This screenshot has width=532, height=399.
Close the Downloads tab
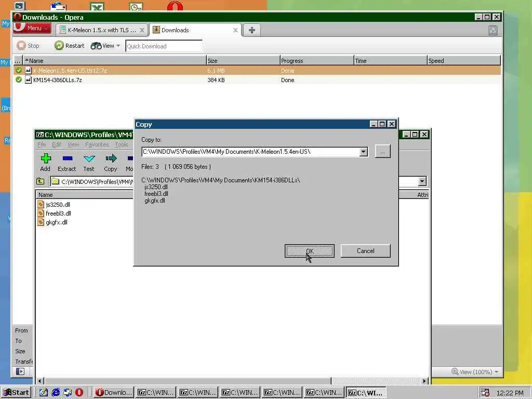235,30
